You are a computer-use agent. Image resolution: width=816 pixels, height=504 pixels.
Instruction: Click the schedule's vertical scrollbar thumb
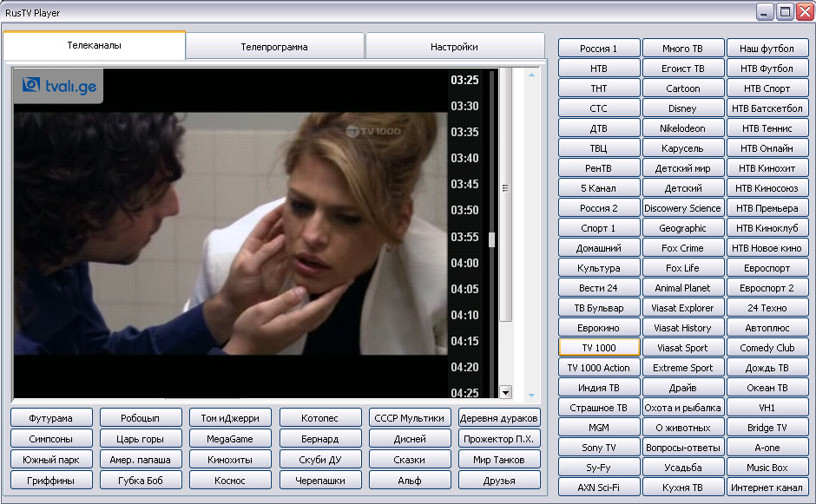pos(491,240)
